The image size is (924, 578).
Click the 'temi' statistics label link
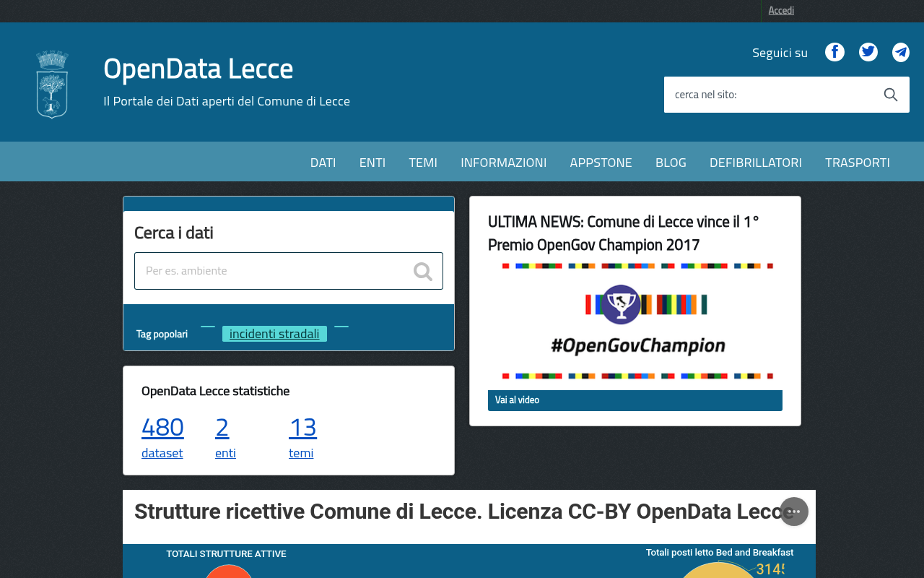[301, 453]
